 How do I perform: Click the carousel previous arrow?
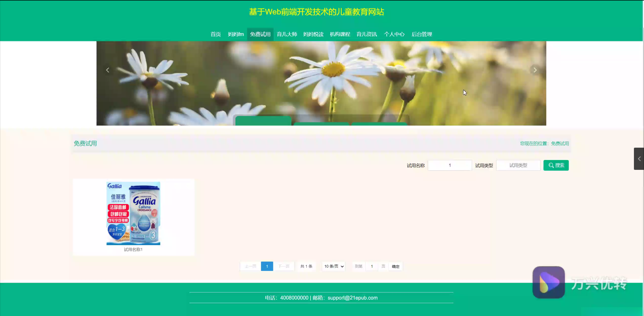[x=108, y=70]
